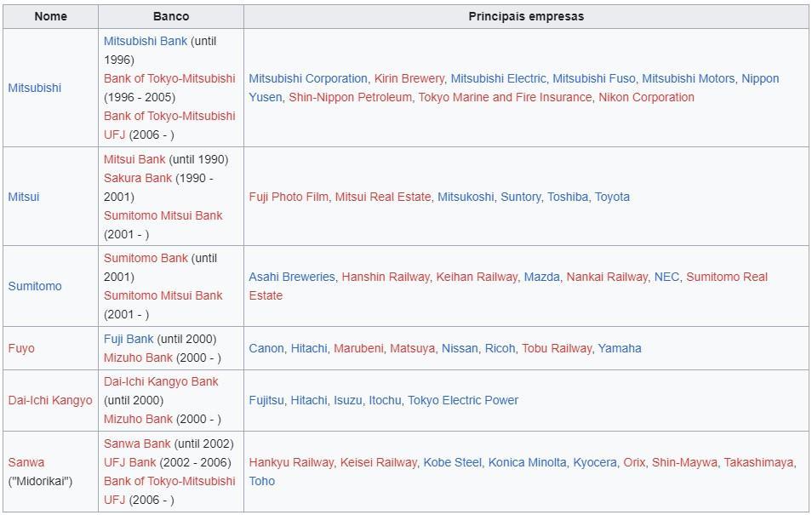The image size is (812, 515).
Task: Click the Fuji Bank link
Action: click(x=129, y=340)
